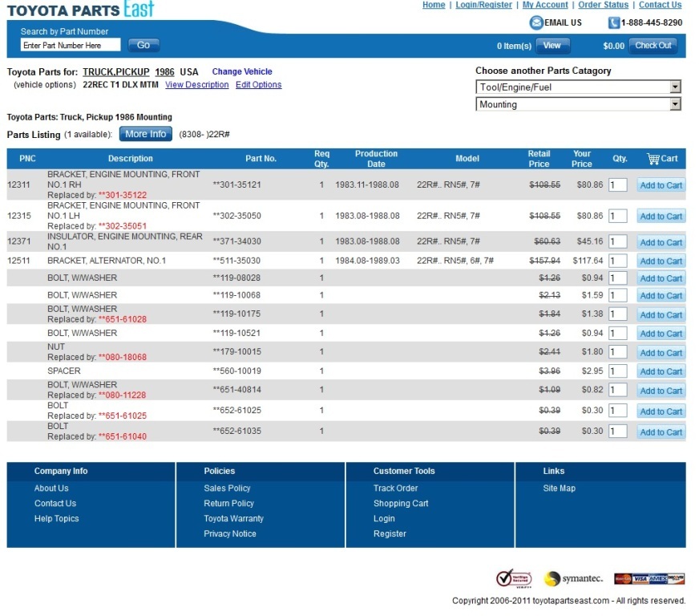This screenshot has width=699, height=616.
Task: Add NUT part **179-10015 to cart
Action: click(661, 352)
